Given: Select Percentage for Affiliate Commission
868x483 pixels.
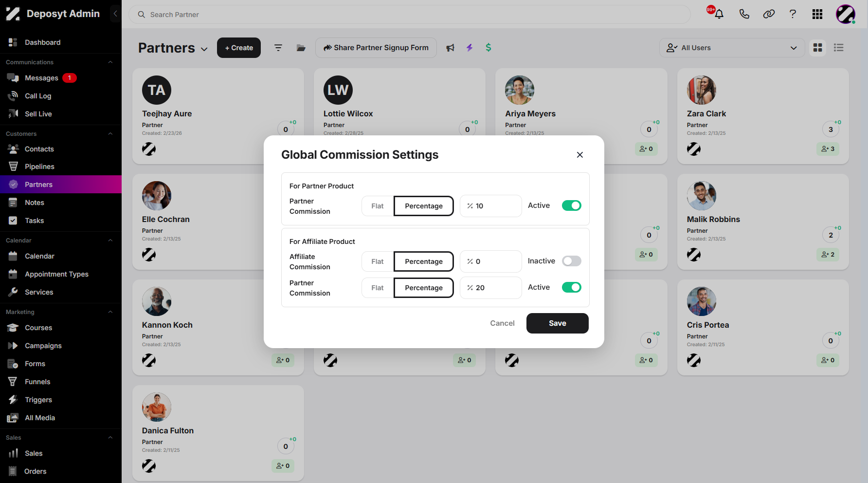Looking at the screenshot, I should pos(424,261).
